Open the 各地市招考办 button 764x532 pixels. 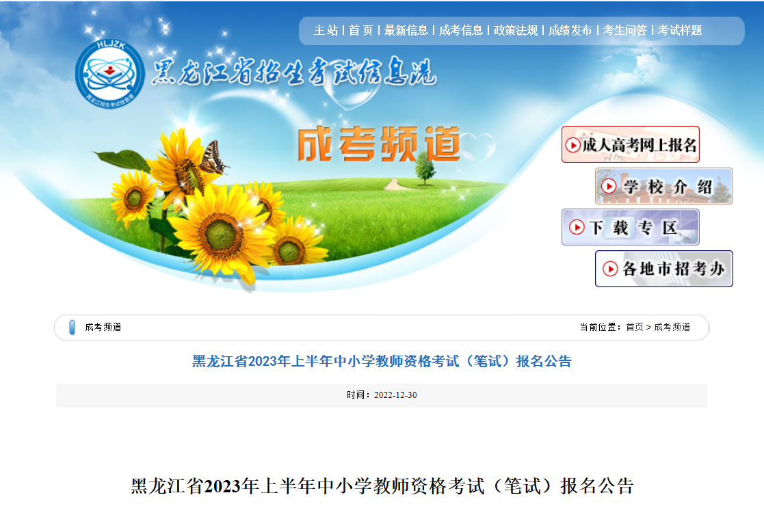(x=664, y=269)
